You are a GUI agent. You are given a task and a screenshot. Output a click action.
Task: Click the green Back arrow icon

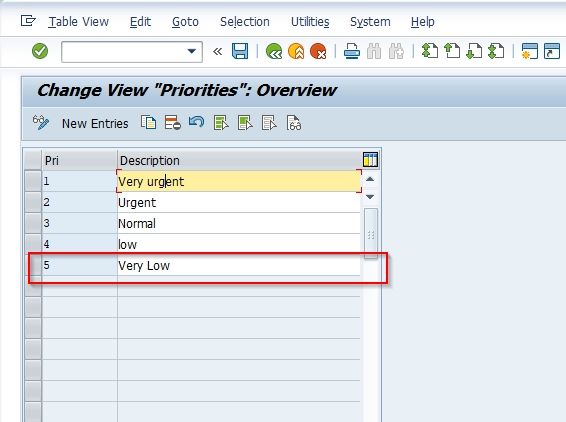(274, 51)
